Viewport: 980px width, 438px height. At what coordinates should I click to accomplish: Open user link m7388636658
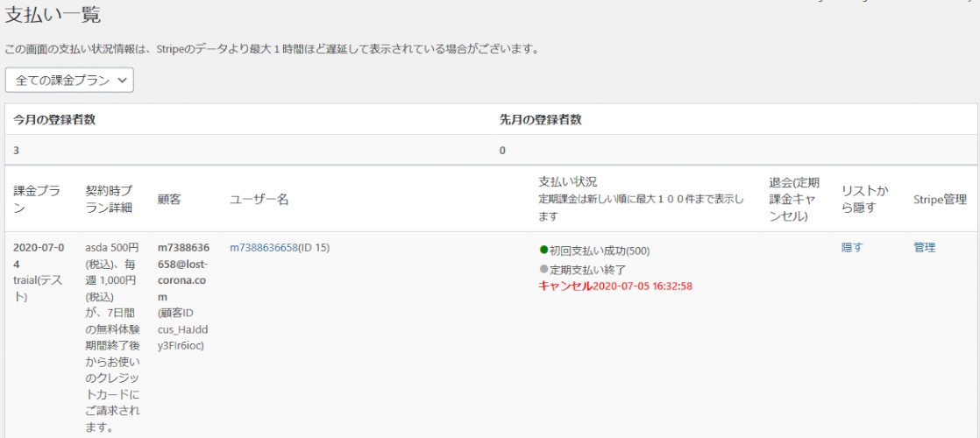[263, 247]
